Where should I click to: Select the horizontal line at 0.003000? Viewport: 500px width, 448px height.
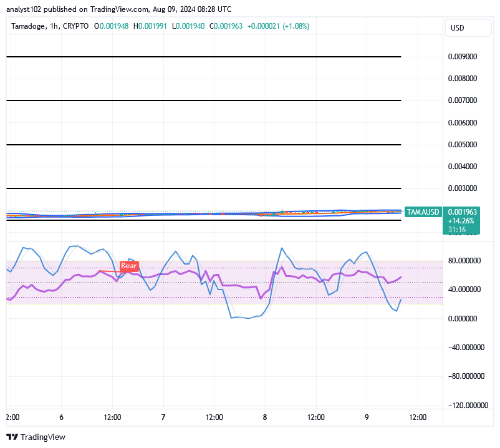[x=203, y=188]
